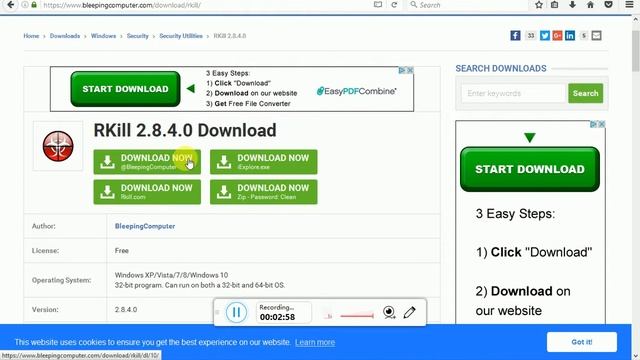Click the scrollbar up arrow
The width and height of the screenshot is (640, 360).
pyautogui.click(x=636, y=19)
